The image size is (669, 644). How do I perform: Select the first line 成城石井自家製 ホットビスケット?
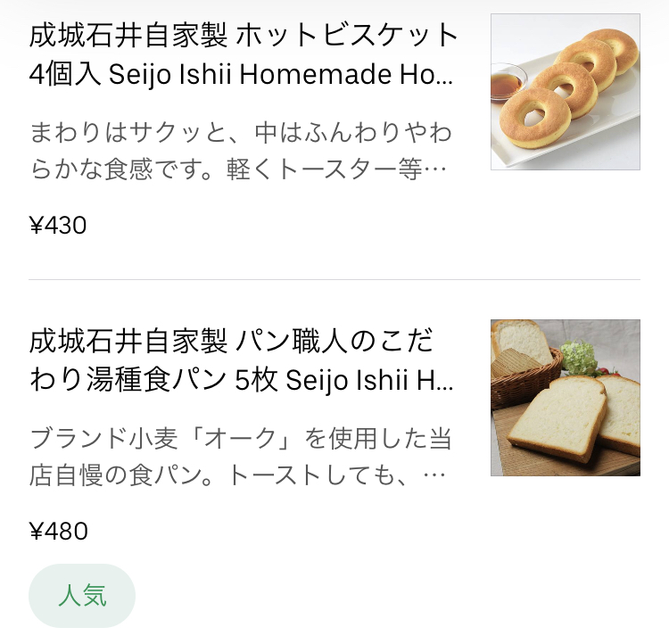(x=244, y=36)
